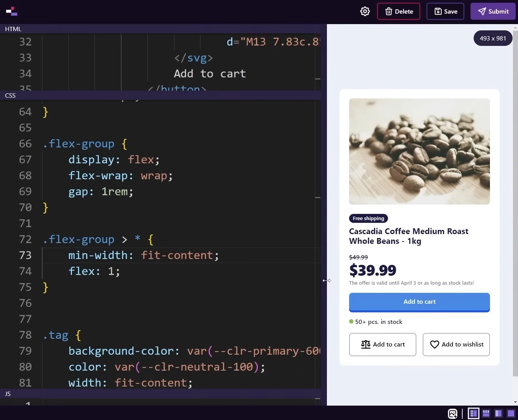Click line number 76 in CSS gutter

(x=25, y=303)
